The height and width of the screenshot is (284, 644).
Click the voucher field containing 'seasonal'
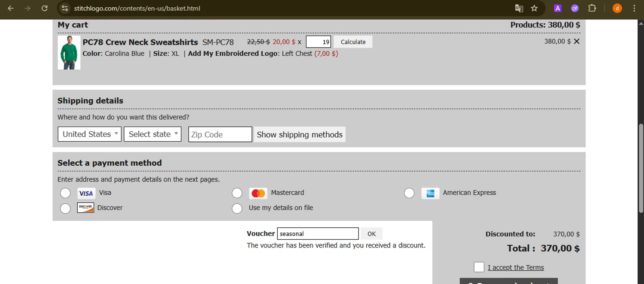318,234
